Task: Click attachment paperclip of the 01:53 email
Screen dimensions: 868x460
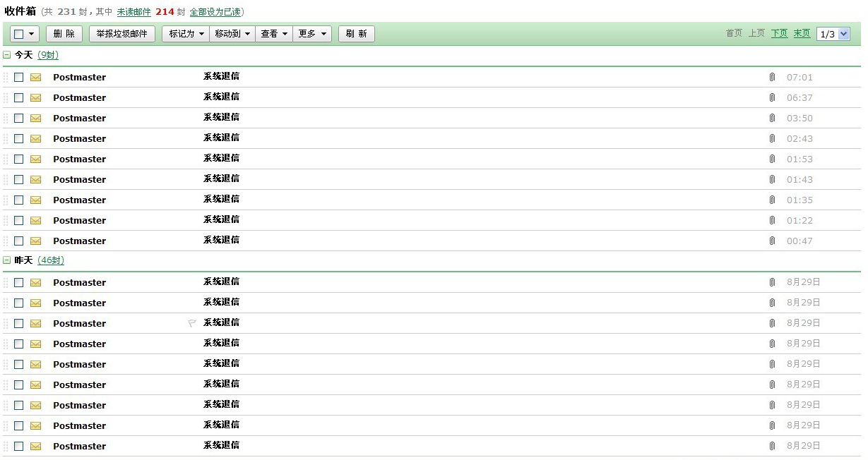Action: (x=772, y=159)
